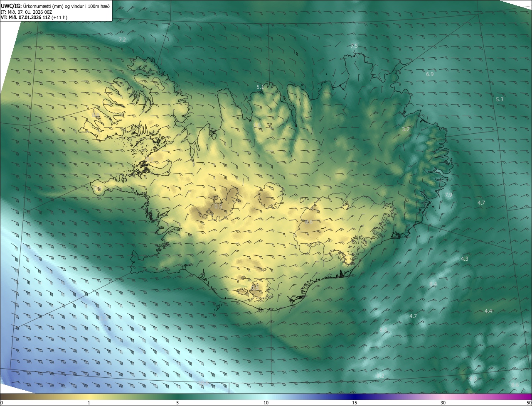This screenshot has width=532, height=406.
Task: Click the title text 'Úrkomumætti (mm) og vindur í 100m hæð'
Action: [x=66, y=5]
